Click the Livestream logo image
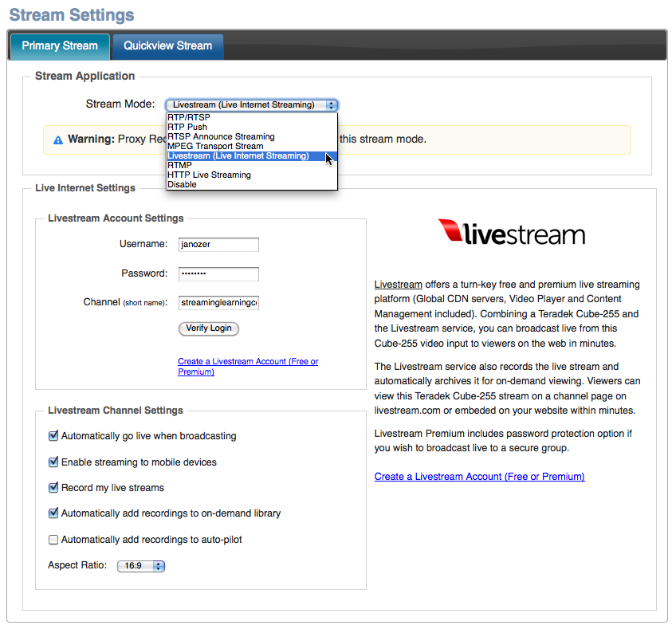 pyautogui.click(x=511, y=232)
